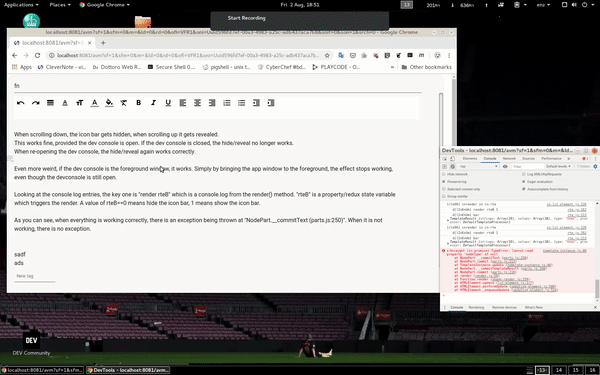Toggle underline formatting
The width and height of the screenshot is (600, 375).
[x=168, y=103]
